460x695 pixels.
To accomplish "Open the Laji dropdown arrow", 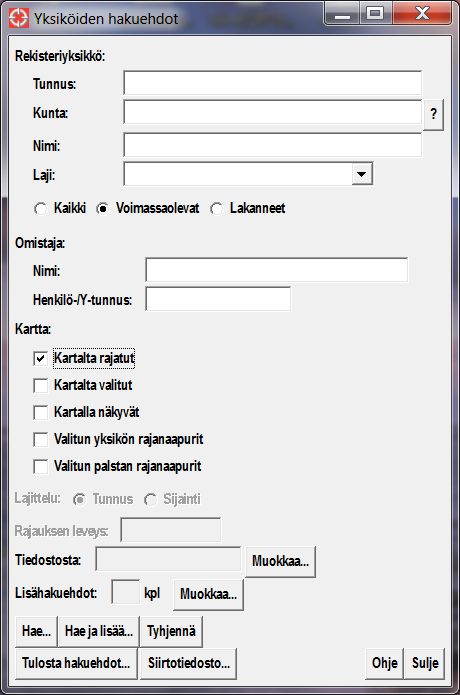I will (362, 174).
